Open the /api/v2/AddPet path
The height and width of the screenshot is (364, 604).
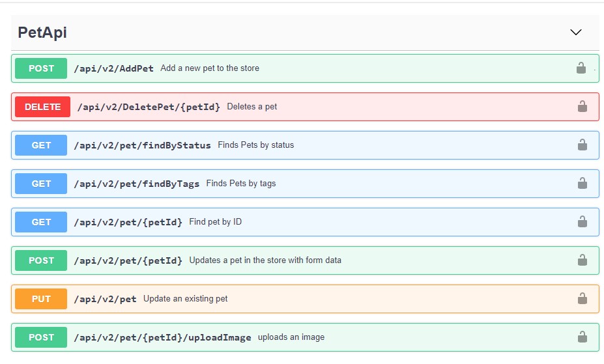pyautogui.click(x=113, y=68)
